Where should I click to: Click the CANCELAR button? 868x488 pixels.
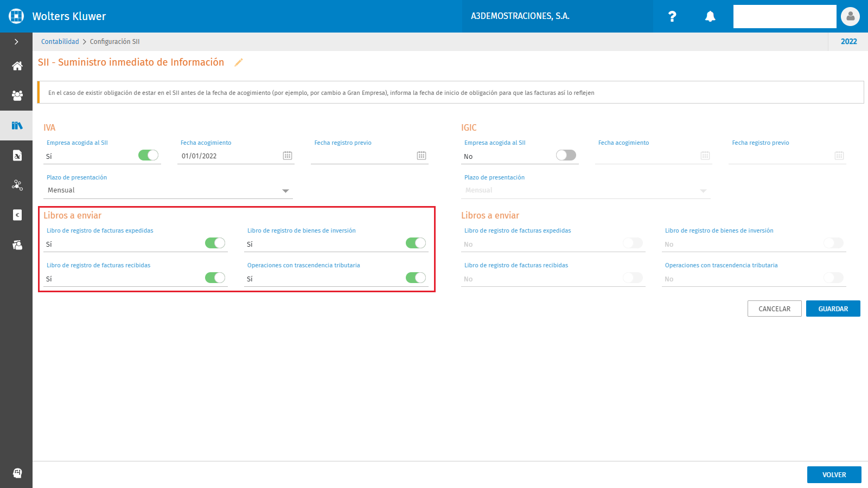774,309
